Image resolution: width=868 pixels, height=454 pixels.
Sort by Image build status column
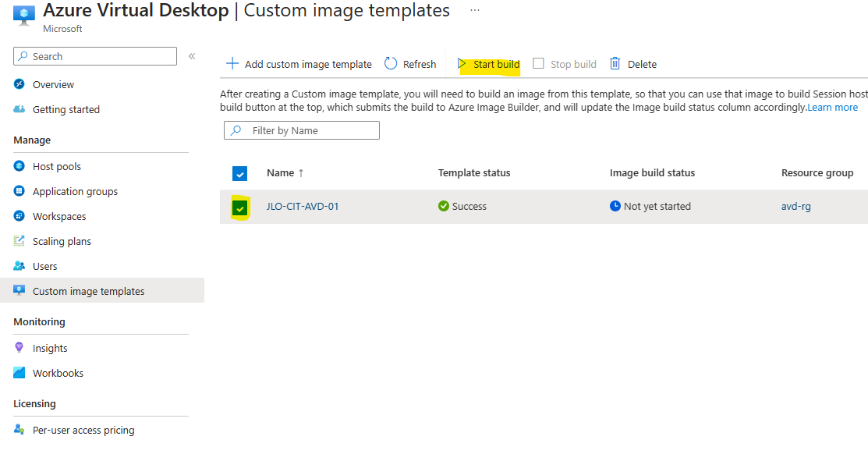point(652,172)
